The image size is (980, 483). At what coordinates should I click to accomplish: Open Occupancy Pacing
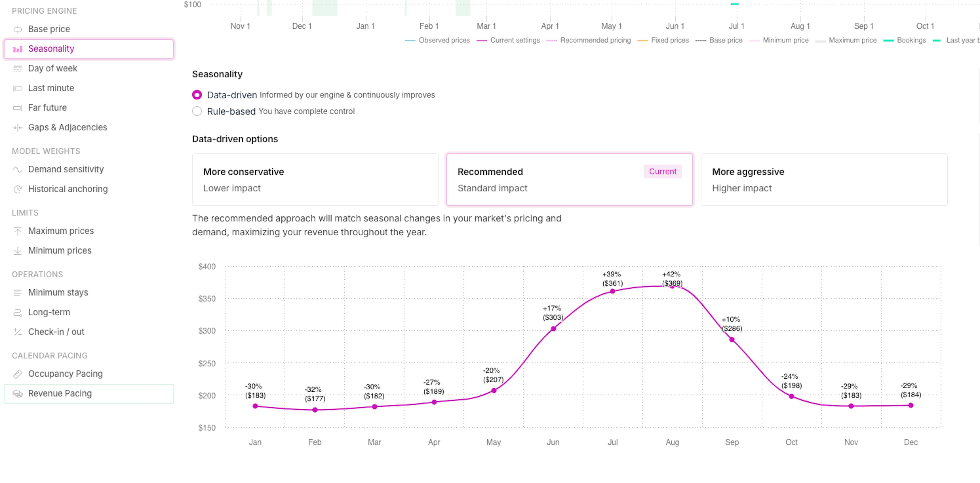tap(89, 374)
